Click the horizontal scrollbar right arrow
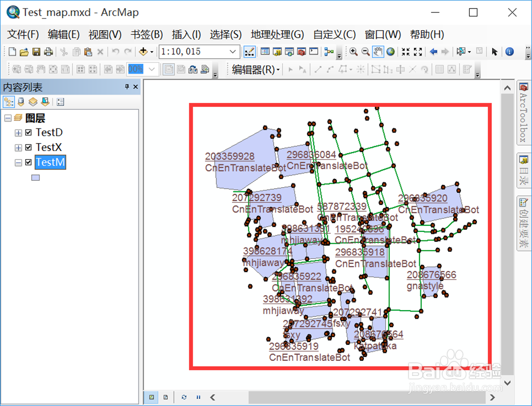 [493, 397]
